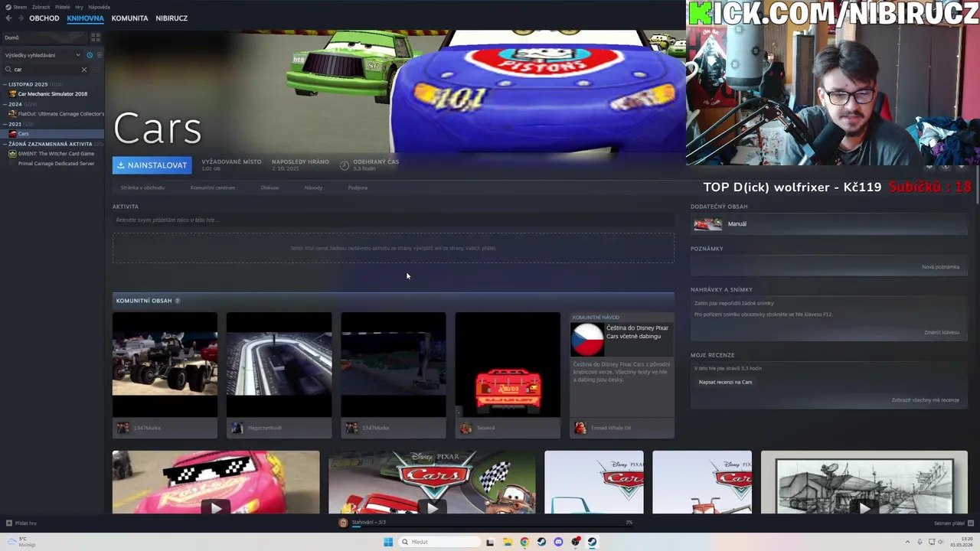Image resolution: width=980 pixels, height=551 pixels.
Task: Collapse the LISTOPAD 2025 group
Action: point(5,84)
